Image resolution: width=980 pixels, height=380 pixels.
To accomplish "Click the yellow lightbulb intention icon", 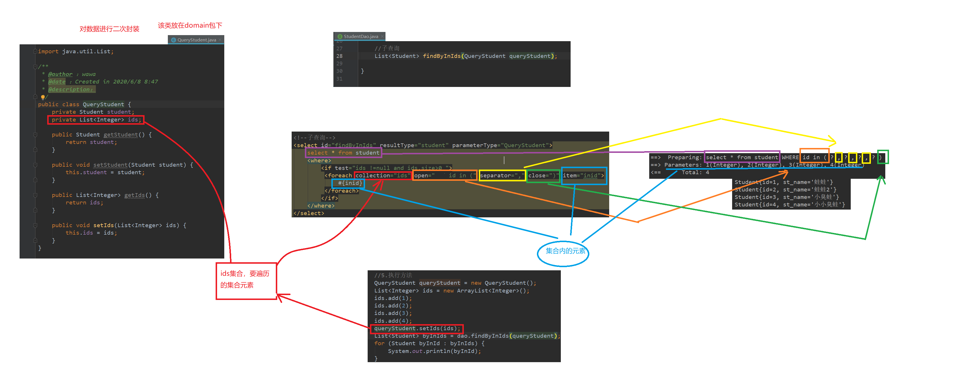I will (x=43, y=97).
